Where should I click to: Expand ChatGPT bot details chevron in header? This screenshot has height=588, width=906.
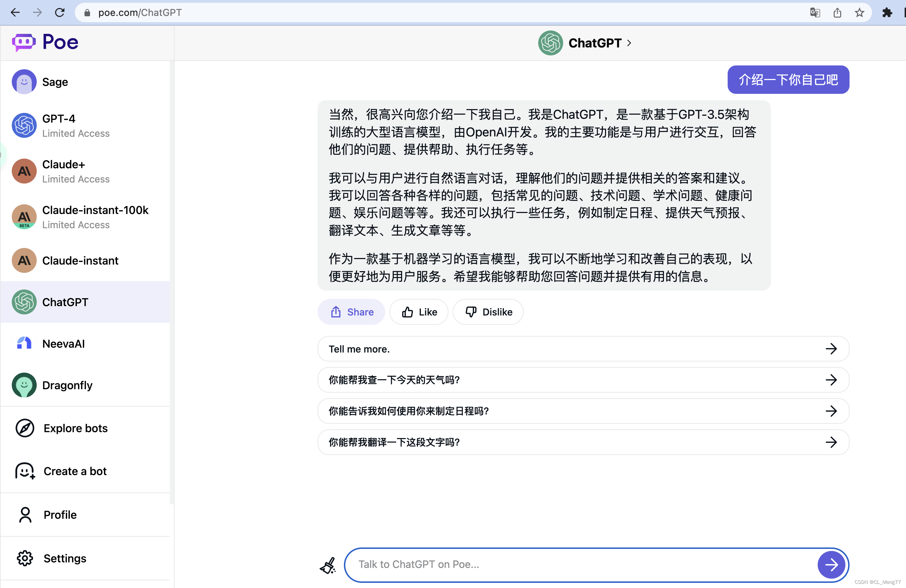pos(629,43)
